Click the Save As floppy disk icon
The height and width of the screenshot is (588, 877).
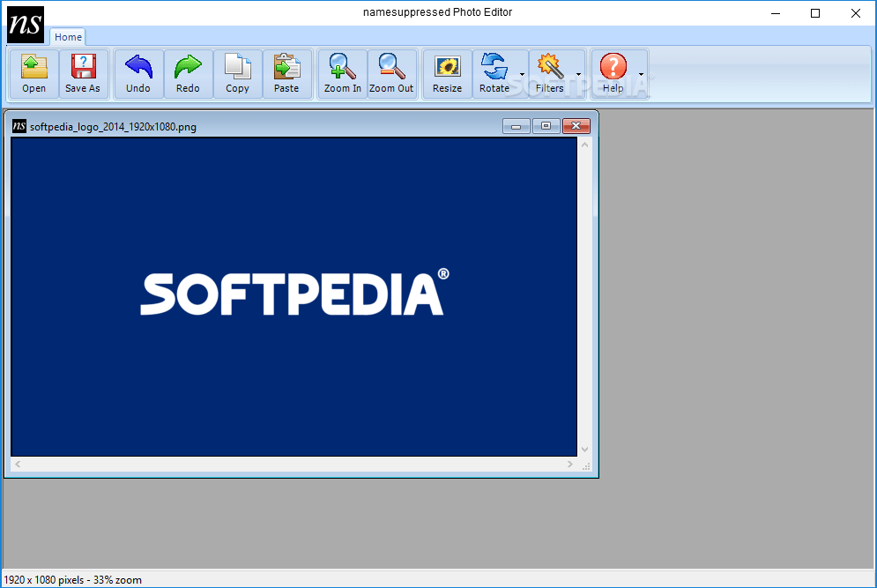pyautogui.click(x=83, y=67)
